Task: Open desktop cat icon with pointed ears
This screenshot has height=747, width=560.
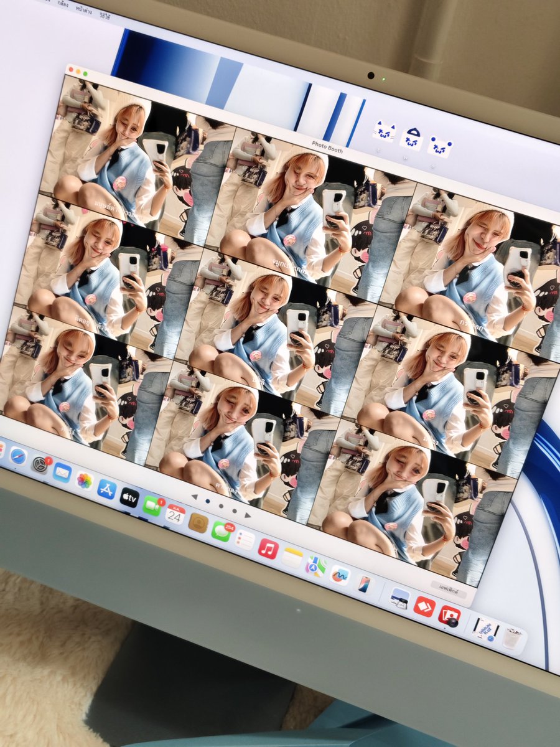Action: [383, 131]
